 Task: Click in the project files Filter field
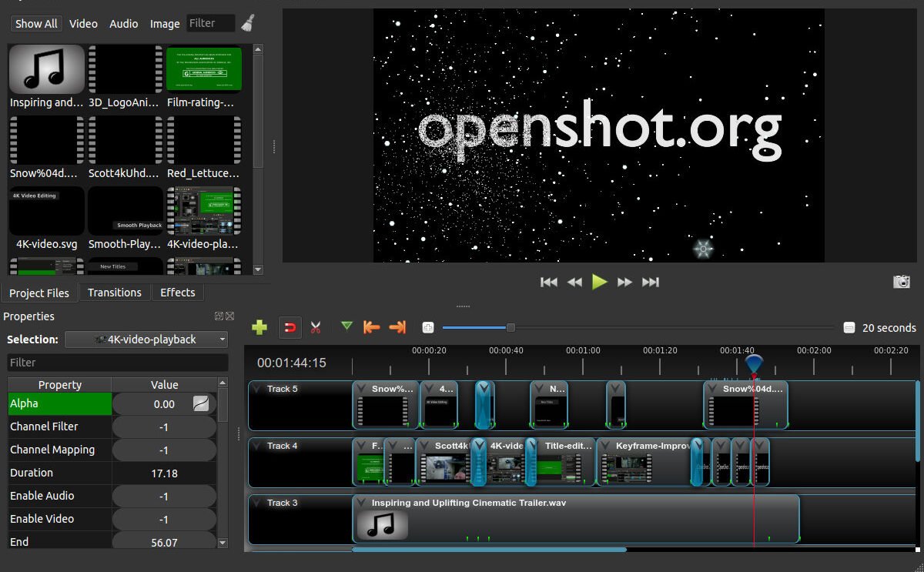click(x=211, y=23)
